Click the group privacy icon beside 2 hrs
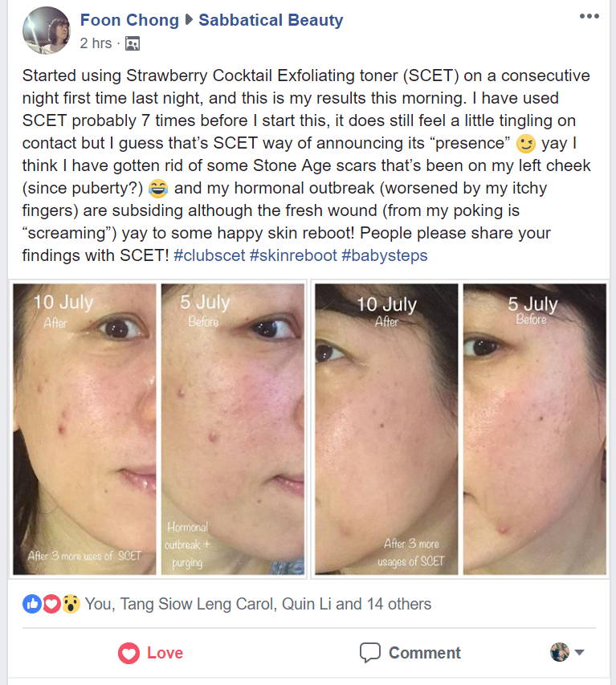Screen dimensions: 616x685 [133, 43]
